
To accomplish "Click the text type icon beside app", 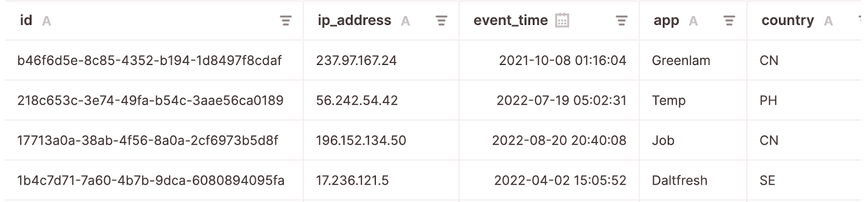I will pyautogui.click(x=693, y=21).
